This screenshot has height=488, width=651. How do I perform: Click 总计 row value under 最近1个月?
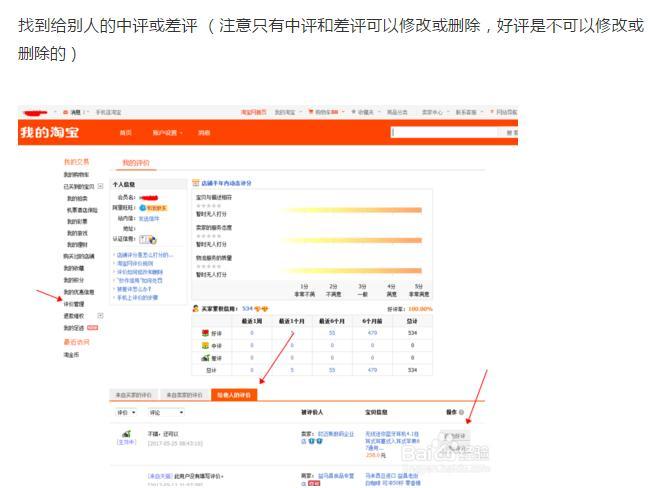[x=292, y=370]
